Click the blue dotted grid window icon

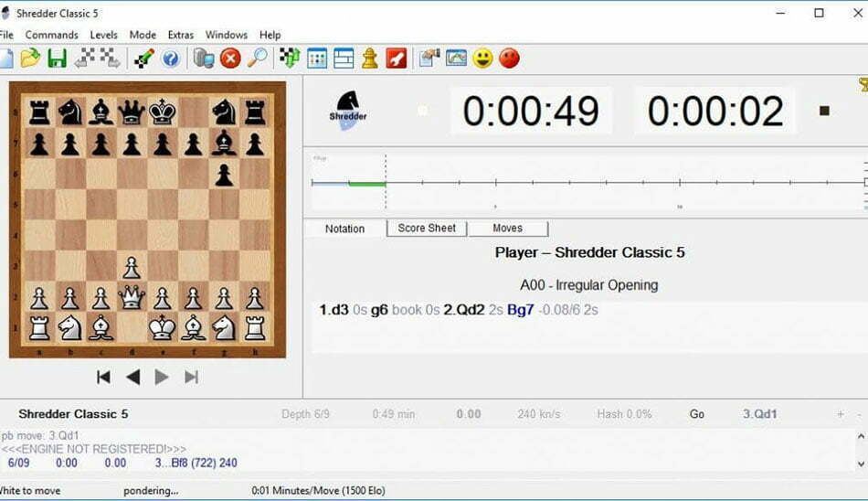[317, 59]
